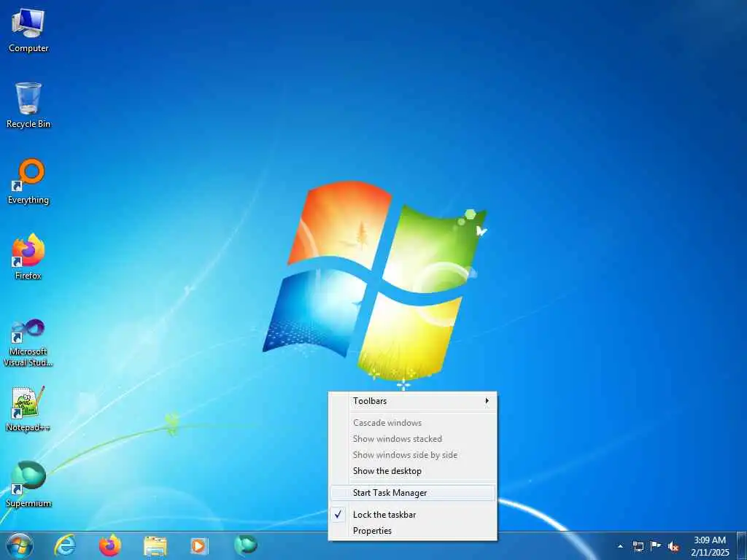747x560 pixels.
Task: Choose Show windows side by side
Action: [413, 455]
